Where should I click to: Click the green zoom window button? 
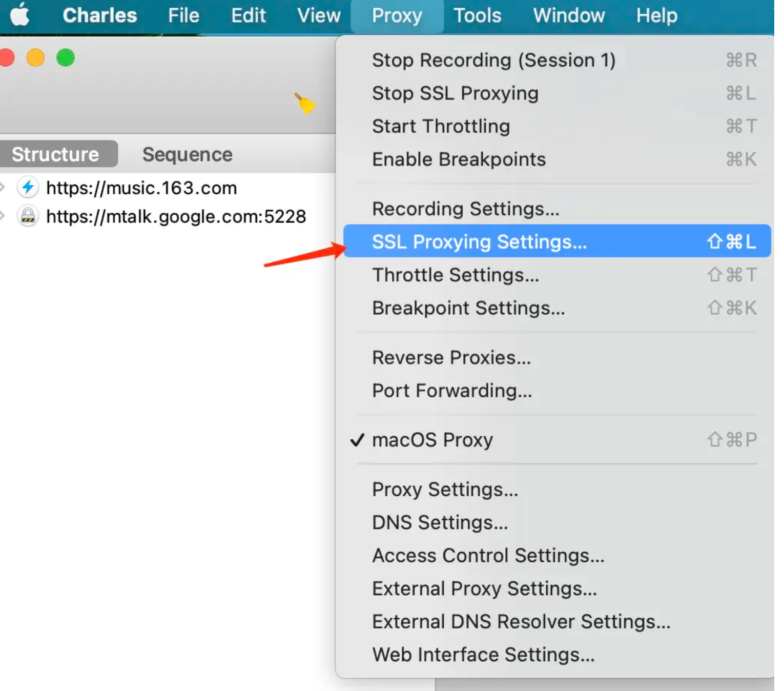pos(66,57)
